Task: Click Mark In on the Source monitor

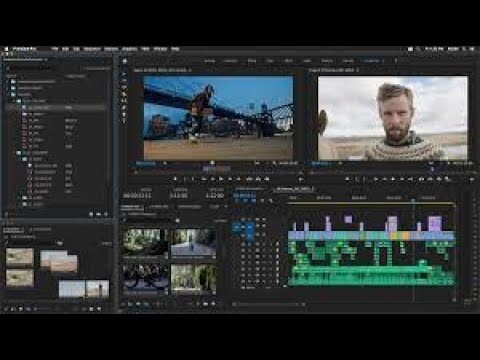Action: pyautogui.click(x=185, y=179)
